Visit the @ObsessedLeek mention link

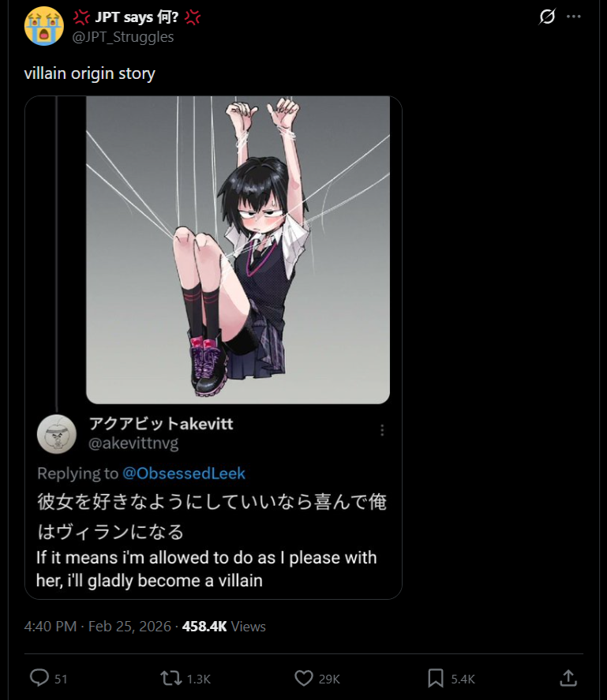pos(184,474)
